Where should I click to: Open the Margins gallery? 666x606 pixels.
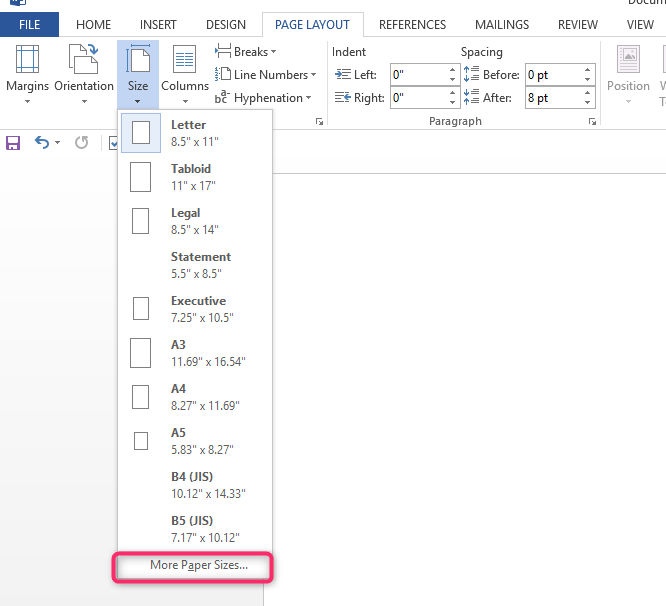27,74
